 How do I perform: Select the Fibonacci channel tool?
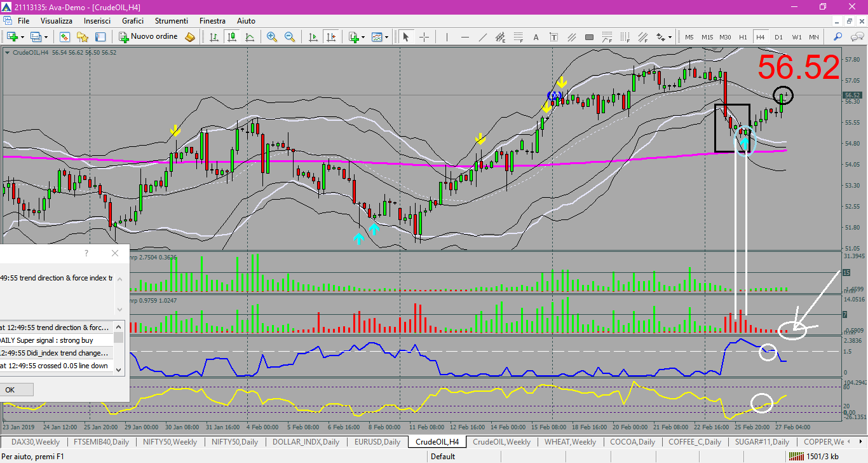642,37
